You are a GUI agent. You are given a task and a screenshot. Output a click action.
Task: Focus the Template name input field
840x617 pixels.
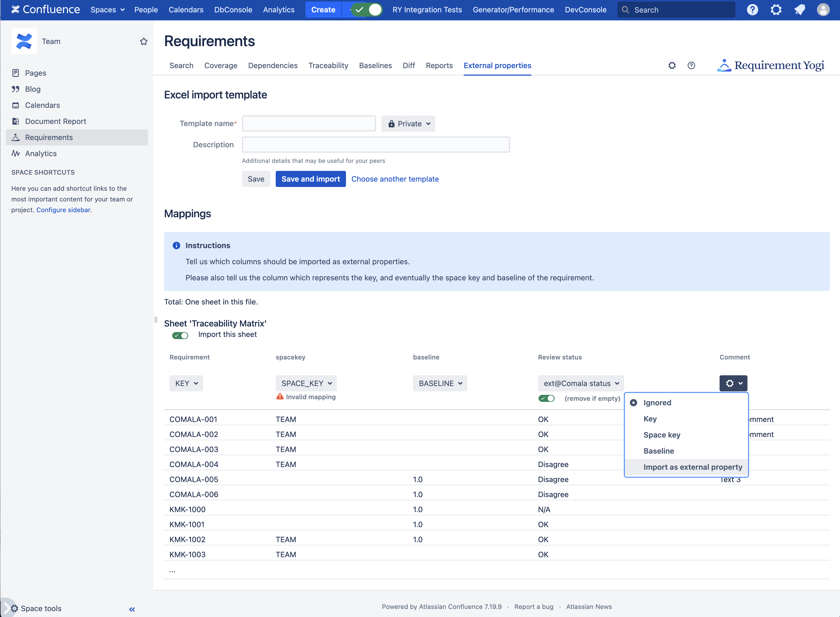[x=308, y=124]
